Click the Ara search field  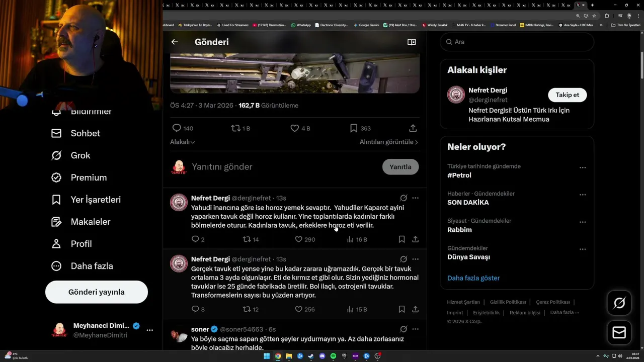517,42
